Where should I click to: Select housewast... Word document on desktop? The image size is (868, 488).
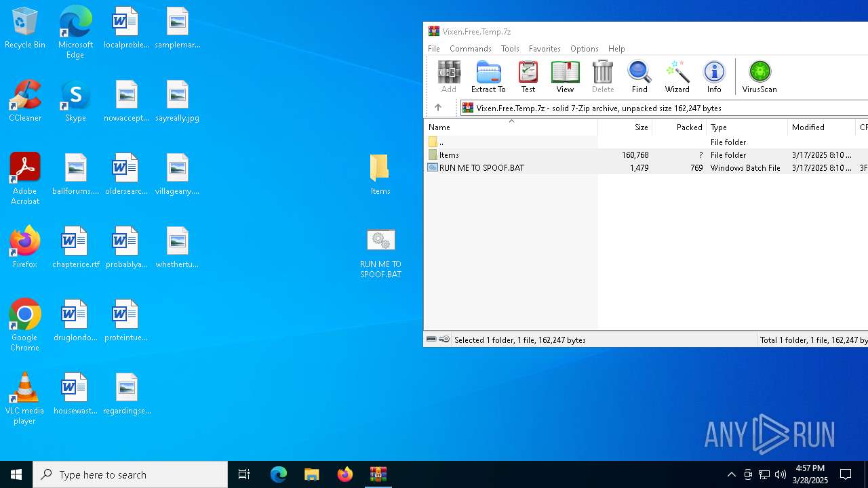pos(75,394)
